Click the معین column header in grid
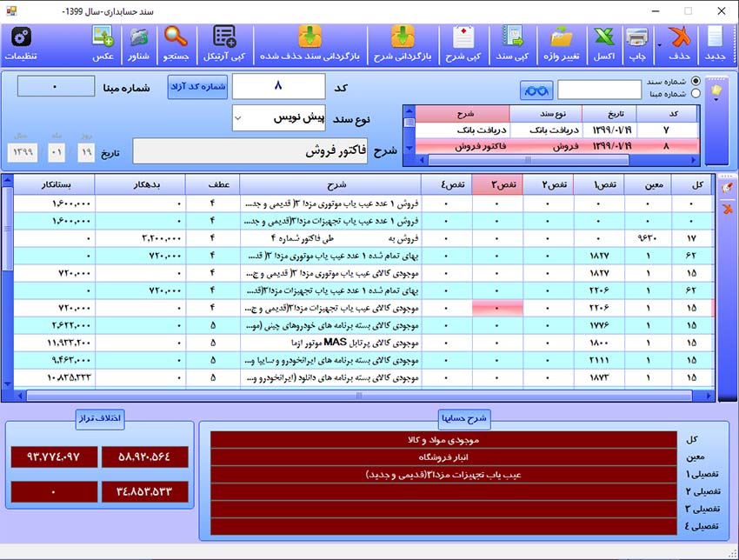The width and height of the screenshot is (739, 560). [648, 184]
